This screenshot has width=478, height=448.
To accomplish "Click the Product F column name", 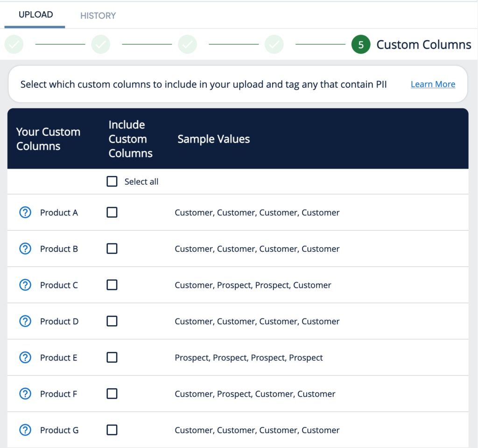I will 58,394.
